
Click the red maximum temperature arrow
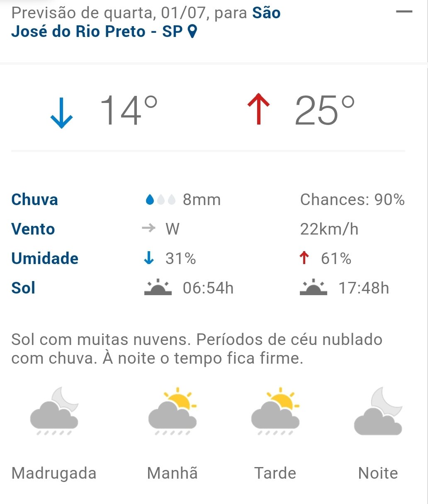pos(258,109)
